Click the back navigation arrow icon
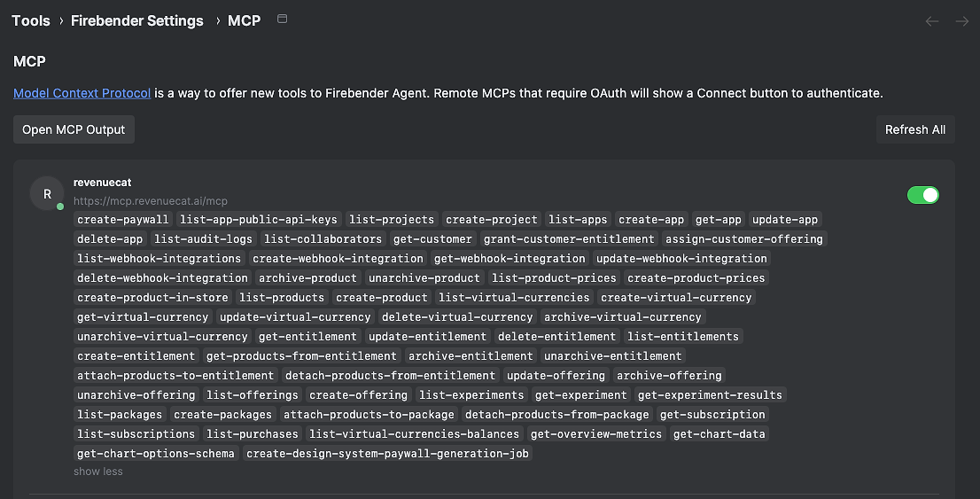980x499 pixels. (x=932, y=21)
